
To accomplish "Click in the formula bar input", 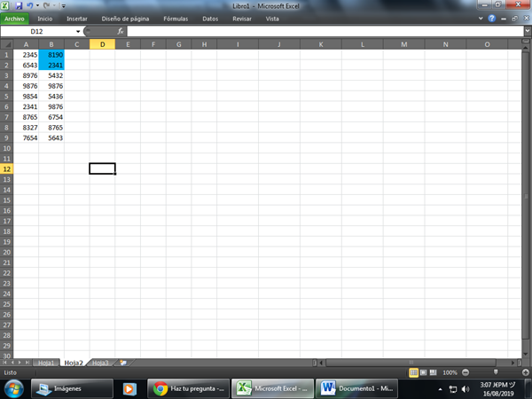I will 325,31.
